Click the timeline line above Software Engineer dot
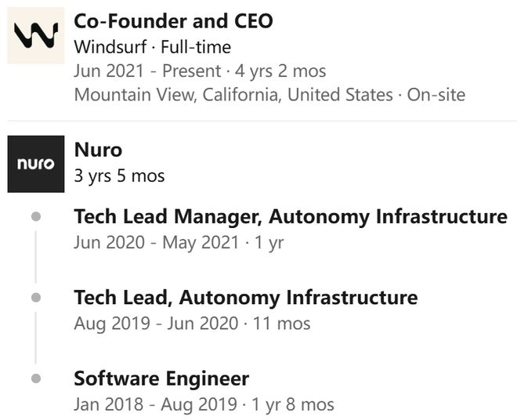The height and width of the screenshot is (420, 517). (x=35, y=339)
